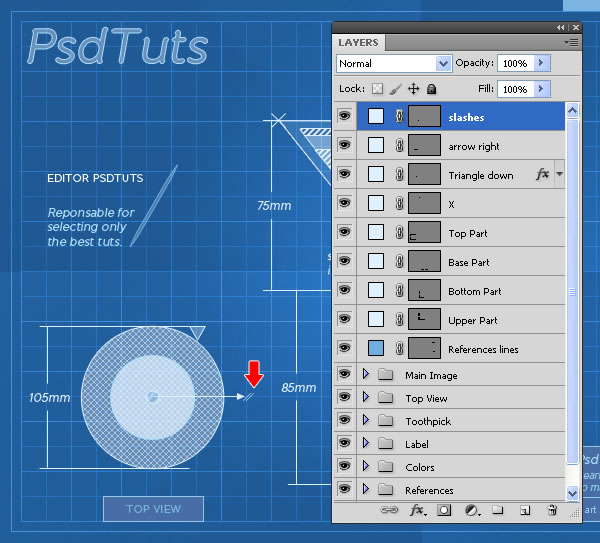Click the Fill 100% input field

tap(515, 89)
